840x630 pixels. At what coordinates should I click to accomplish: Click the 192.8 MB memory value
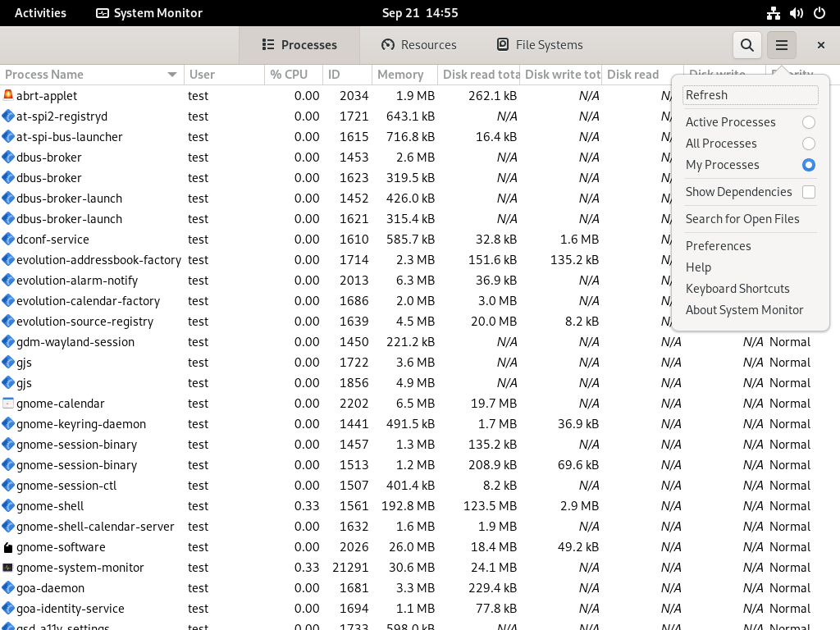[408, 506]
